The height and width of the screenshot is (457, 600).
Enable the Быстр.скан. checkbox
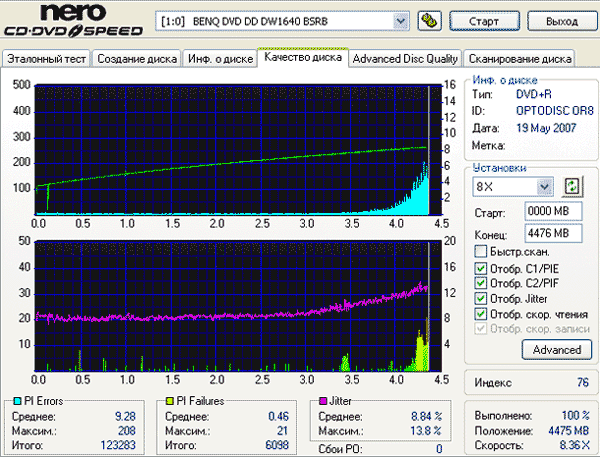tap(480, 251)
